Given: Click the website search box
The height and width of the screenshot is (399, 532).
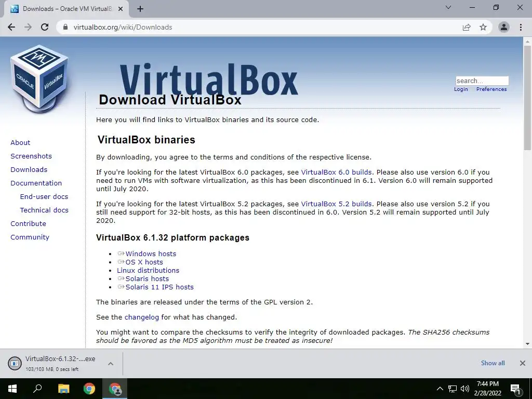Looking at the screenshot, I should click(x=482, y=81).
